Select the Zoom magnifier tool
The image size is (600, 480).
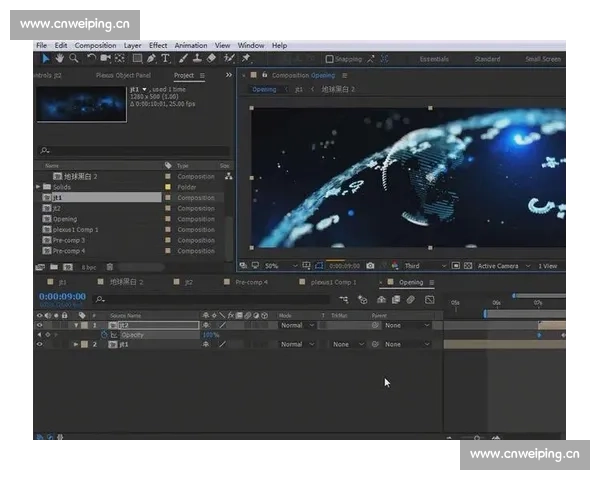[x=73, y=59]
